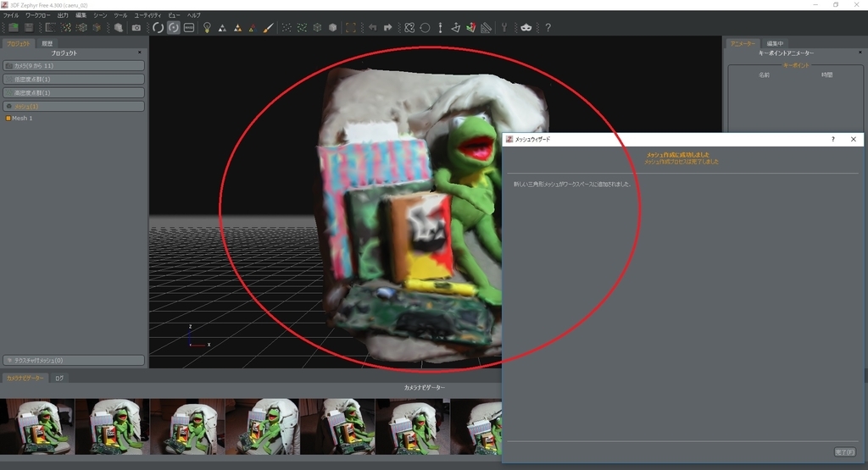Click the atom-shaped orbit icon
The width and height of the screenshot is (868, 470).
409,28
